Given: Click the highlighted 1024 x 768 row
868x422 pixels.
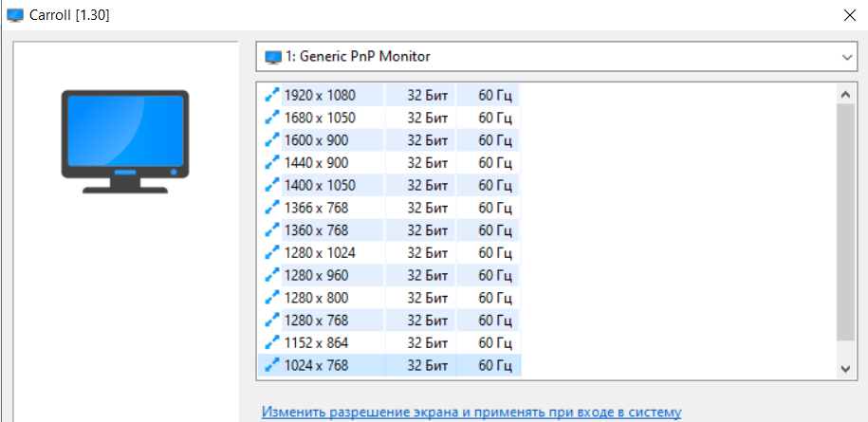Looking at the screenshot, I should pos(389,366).
